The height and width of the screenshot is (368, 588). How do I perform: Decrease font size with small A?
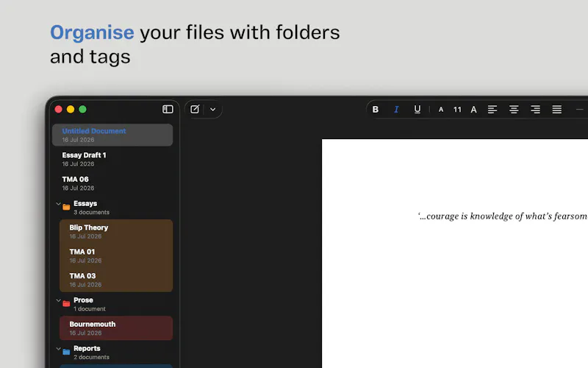pyautogui.click(x=441, y=110)
